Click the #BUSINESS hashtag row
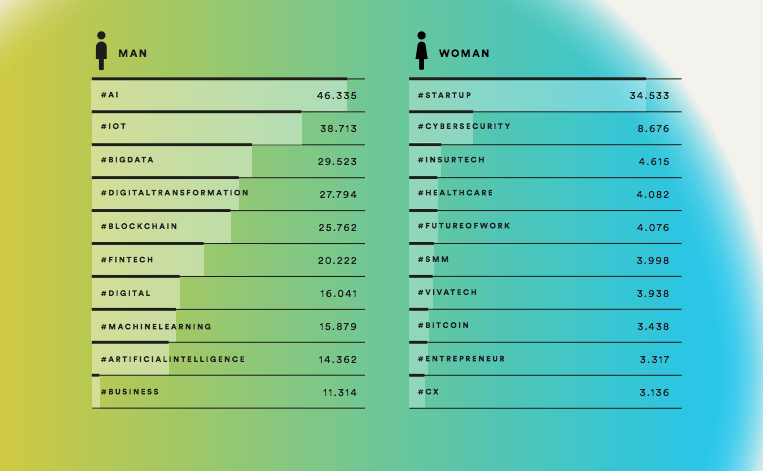 point(228,392)
